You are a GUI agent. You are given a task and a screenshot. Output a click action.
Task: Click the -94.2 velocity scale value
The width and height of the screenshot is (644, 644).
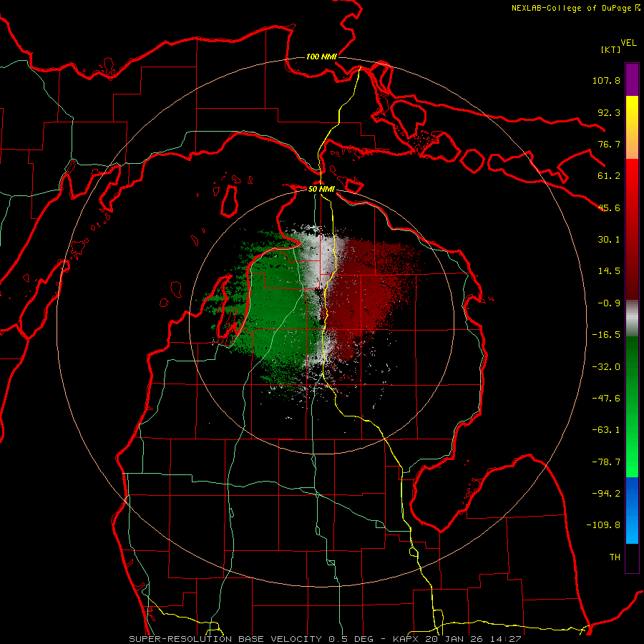[606, 494]
